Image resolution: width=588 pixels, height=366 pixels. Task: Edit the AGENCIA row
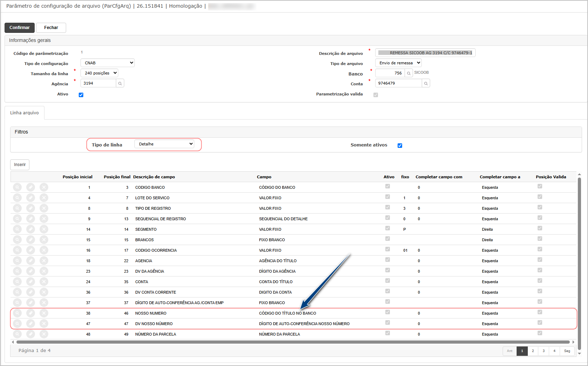(31, 261)
